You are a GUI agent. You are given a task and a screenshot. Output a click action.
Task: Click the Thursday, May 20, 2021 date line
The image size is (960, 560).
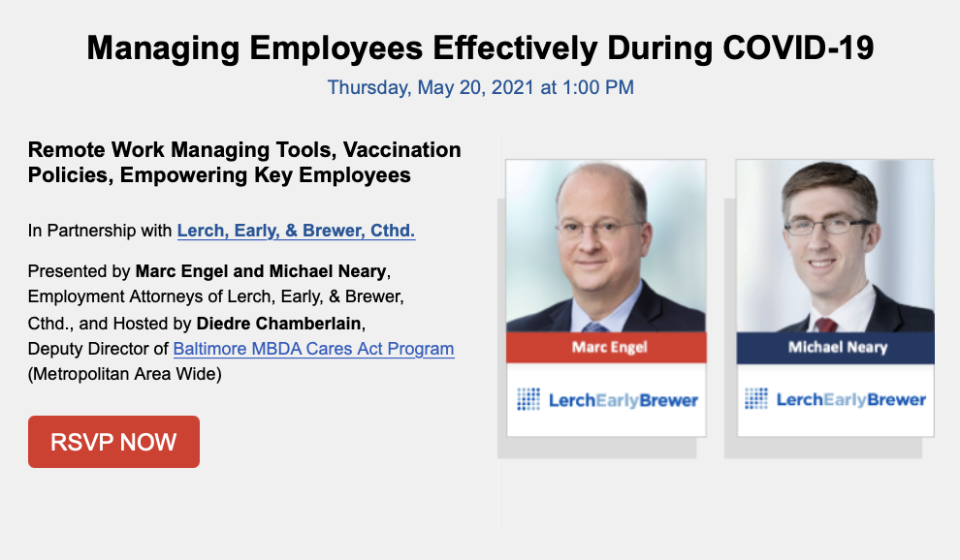pyautogui.click(x=481, y=87)
